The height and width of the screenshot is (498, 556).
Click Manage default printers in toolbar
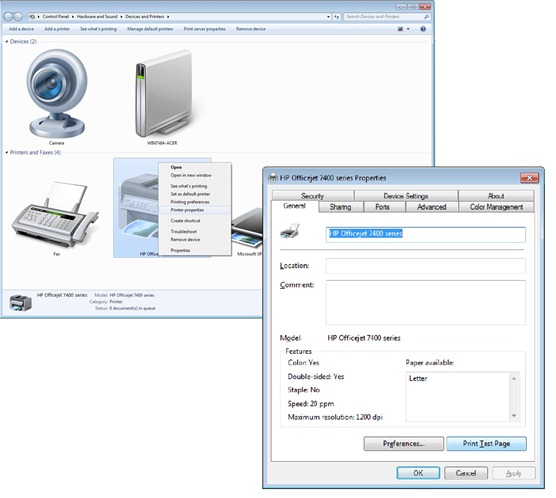pyautogui.click(x=150, y=29)
